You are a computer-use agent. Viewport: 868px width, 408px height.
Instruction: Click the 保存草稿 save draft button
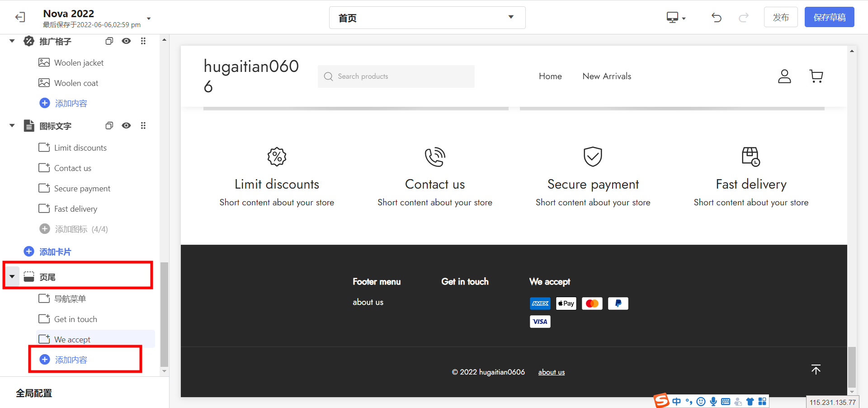[830, 17]
